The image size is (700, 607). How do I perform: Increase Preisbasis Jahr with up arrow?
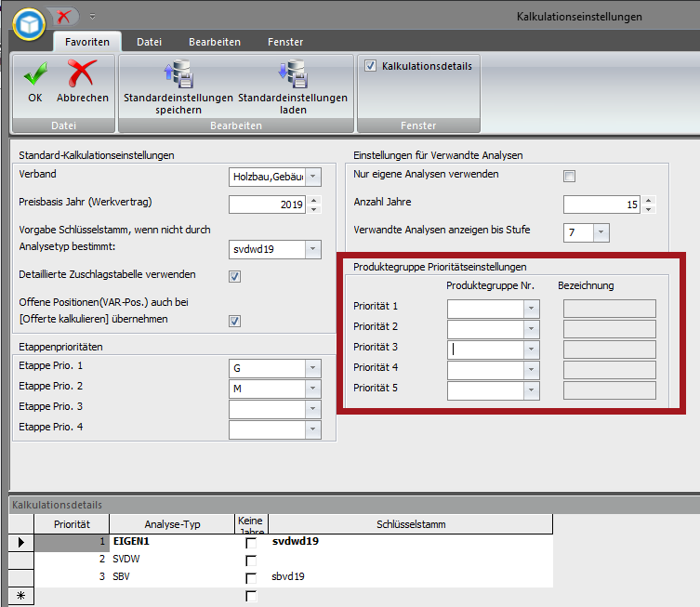314,201
